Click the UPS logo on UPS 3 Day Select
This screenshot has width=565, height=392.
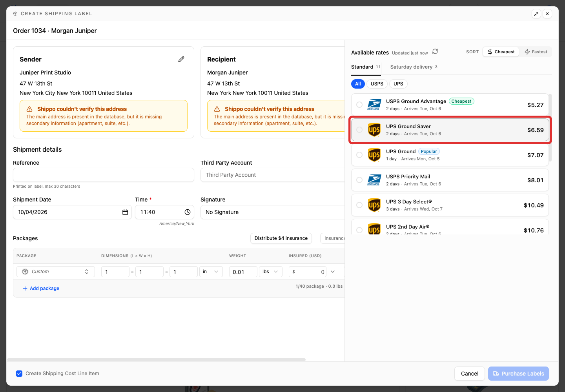374,205
